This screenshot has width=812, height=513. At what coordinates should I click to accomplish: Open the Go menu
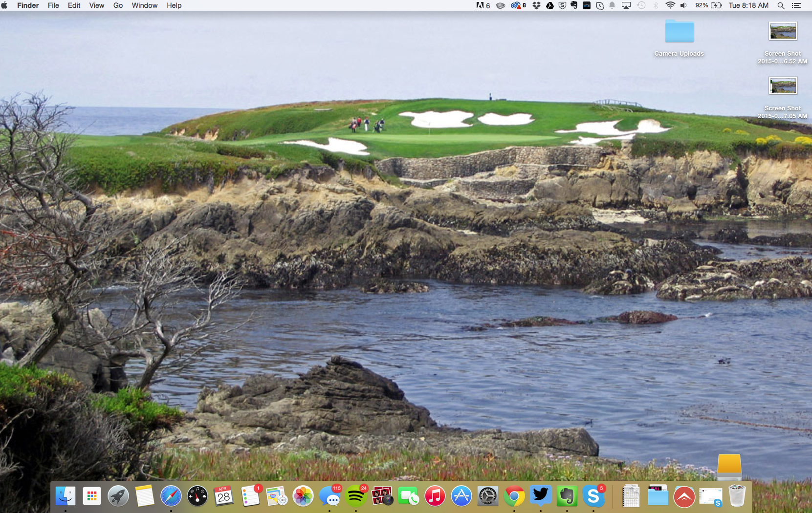[118, 5]
